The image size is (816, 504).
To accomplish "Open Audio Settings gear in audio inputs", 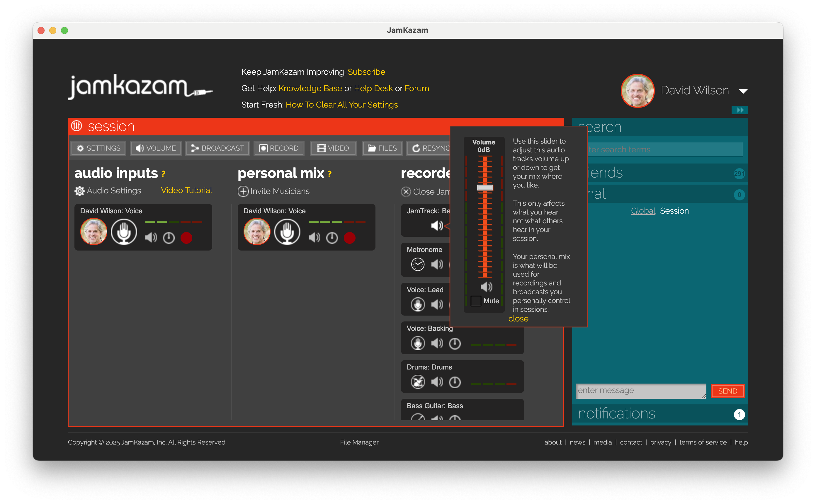I will (79, 191).
